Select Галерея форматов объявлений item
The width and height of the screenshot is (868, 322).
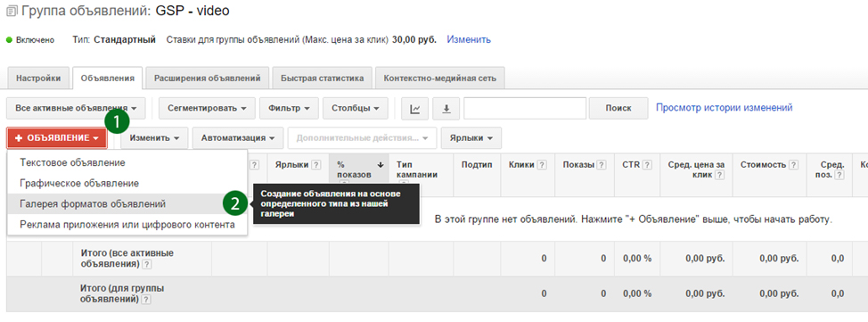coord(127,204)
